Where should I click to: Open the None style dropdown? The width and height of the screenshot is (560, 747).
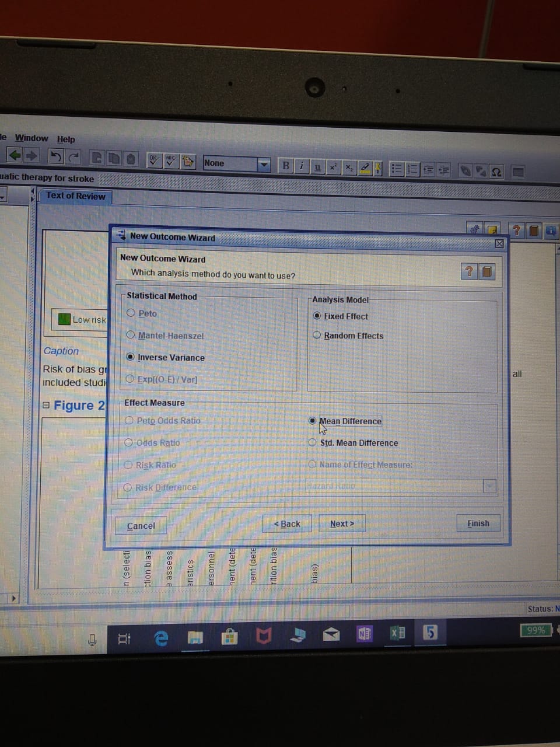click(264, 164)
